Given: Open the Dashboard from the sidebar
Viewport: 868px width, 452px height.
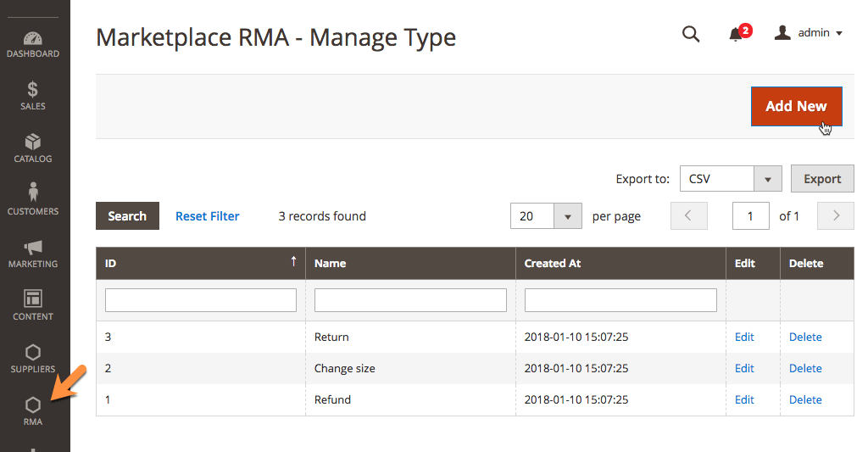Looking at the screenshot, I should [33, 45].
